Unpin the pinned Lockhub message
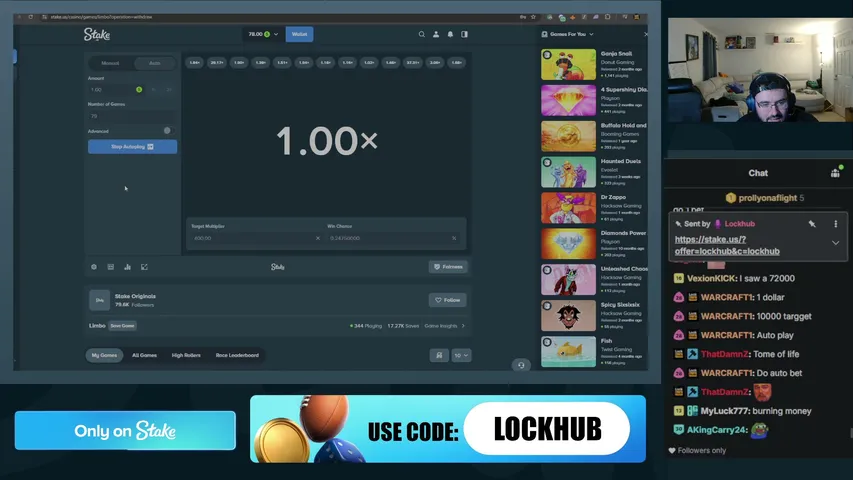 (x=812, y=224)
